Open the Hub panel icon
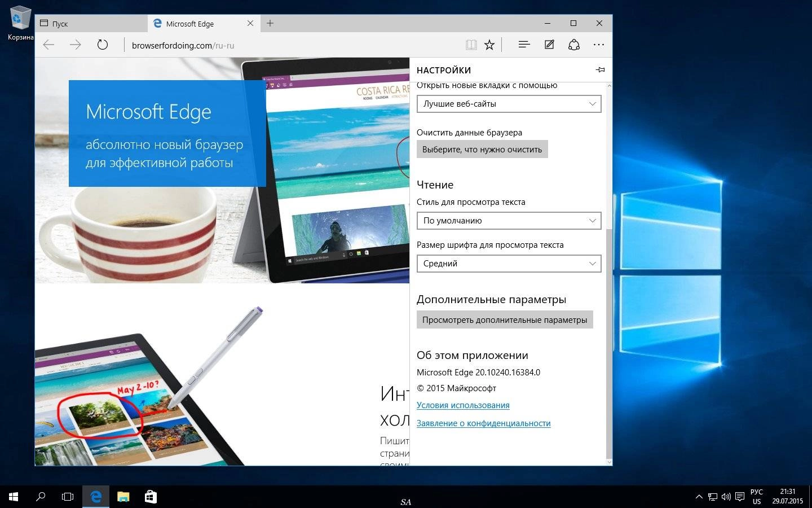This screenshot has width=812, height=508. (524, 45)
